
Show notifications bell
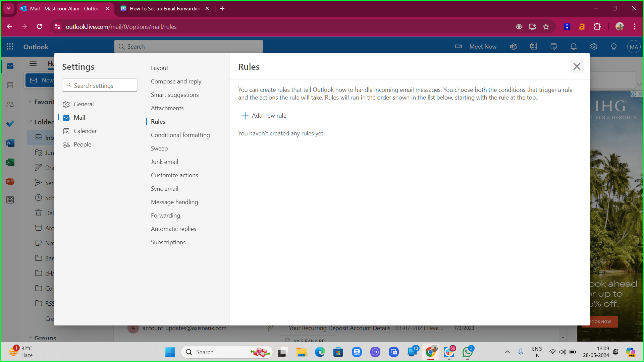click(x=574, y=47)
